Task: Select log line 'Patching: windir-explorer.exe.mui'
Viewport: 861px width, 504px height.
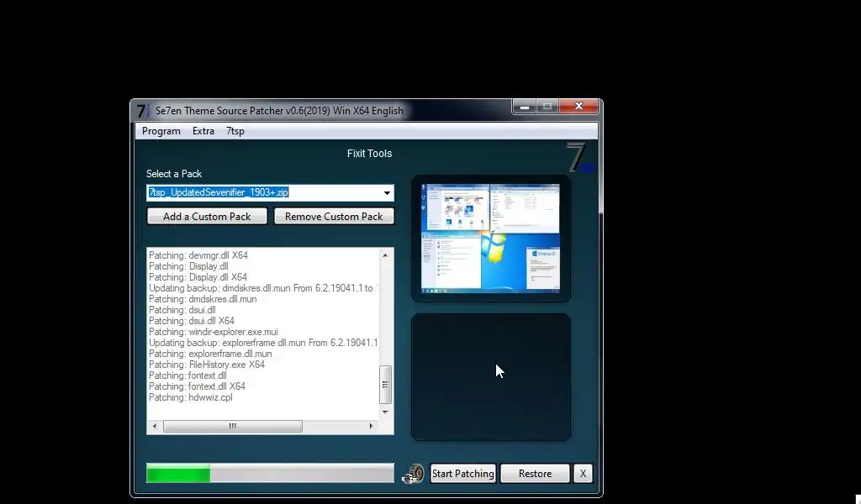Action: pos(214,332)
